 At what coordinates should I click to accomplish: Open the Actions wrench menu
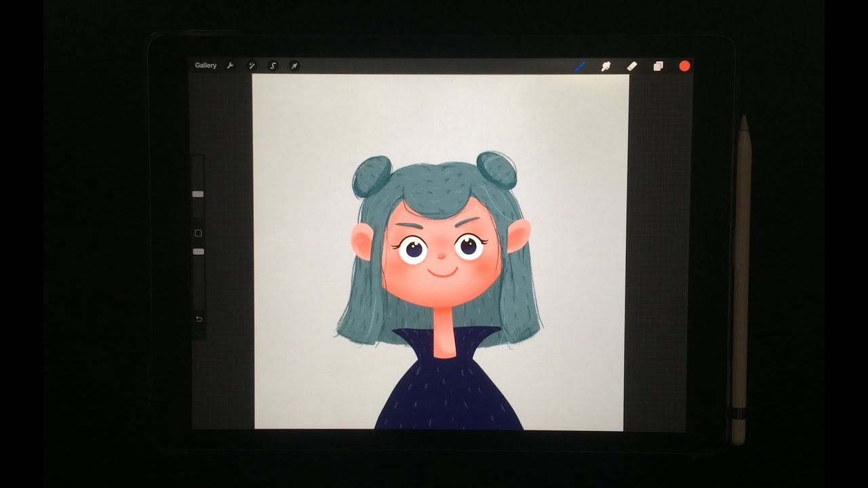coord(230,66)
